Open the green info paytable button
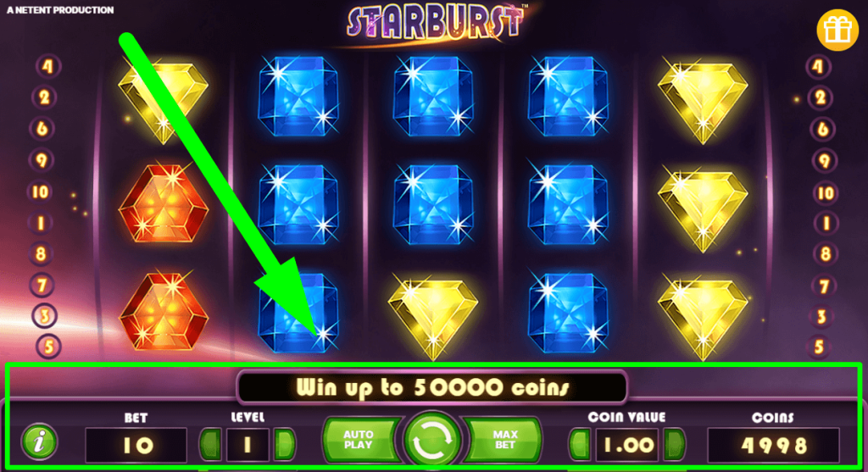This screenshot has height=472, width=868. pyautogui.click(x=39, y=441)
